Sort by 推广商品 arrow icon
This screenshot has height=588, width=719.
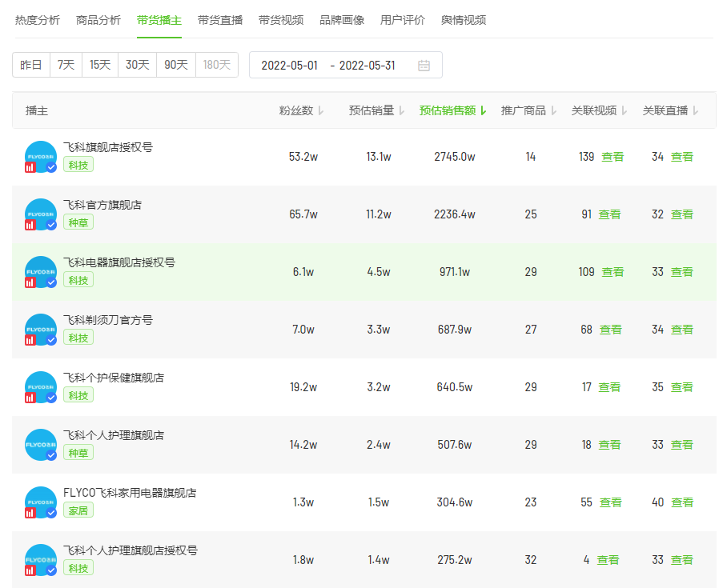554,111
